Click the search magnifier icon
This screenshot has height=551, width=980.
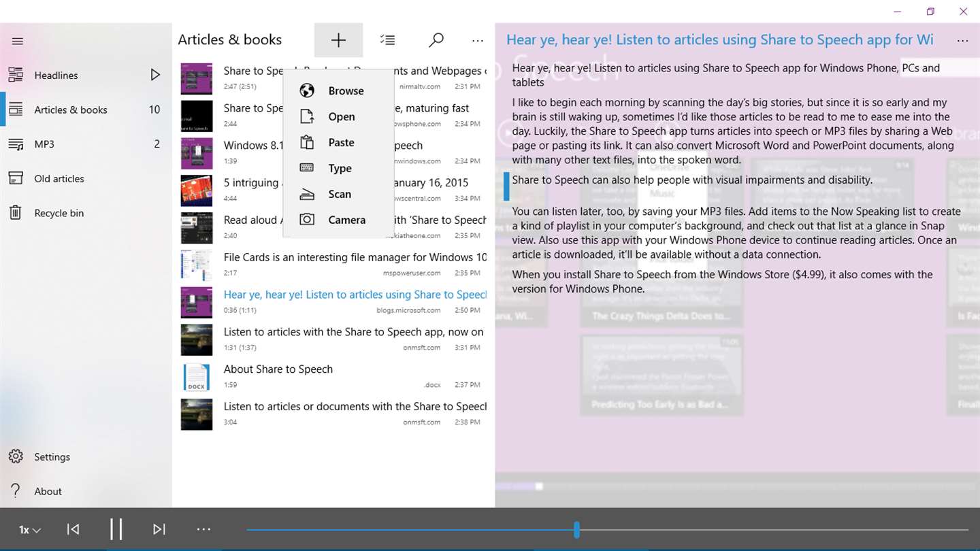tap(436, 40)
